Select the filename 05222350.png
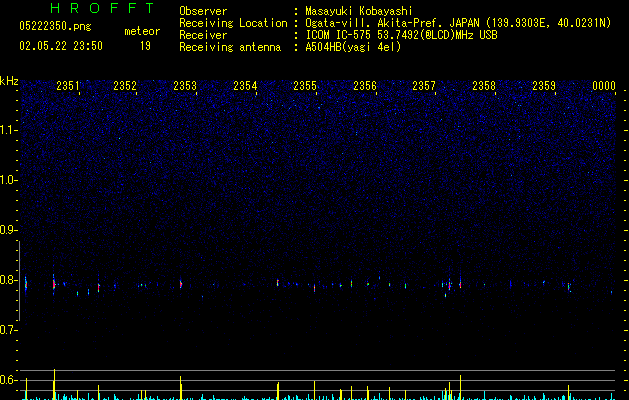Image resolution: width=629 pixels, height=400 pixels. point(55,27)
